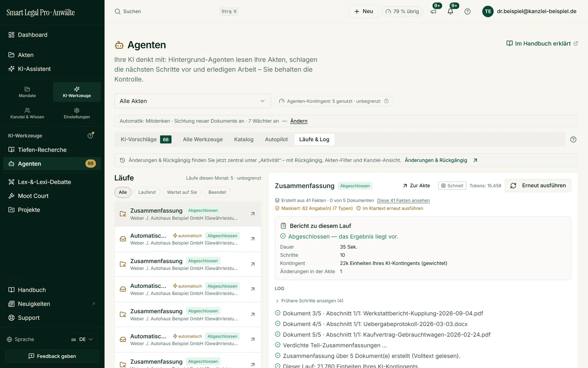The height and width of the screenshot is (368, 588).
Task: Click the info icon next to Agenten-Kontingent
Action: [386, 101]
